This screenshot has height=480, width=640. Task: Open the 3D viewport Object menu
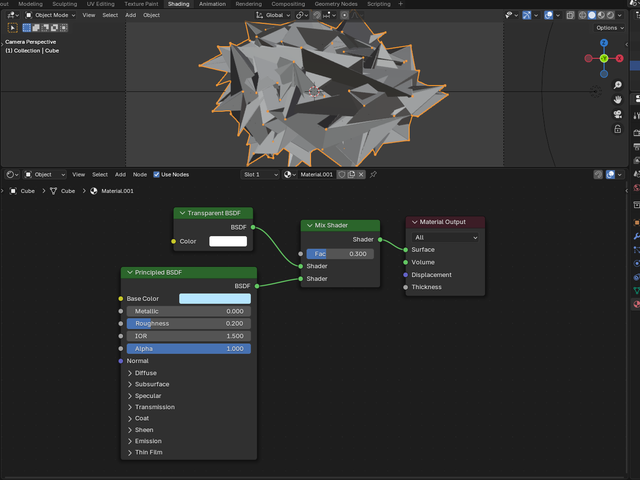(151, 15)
